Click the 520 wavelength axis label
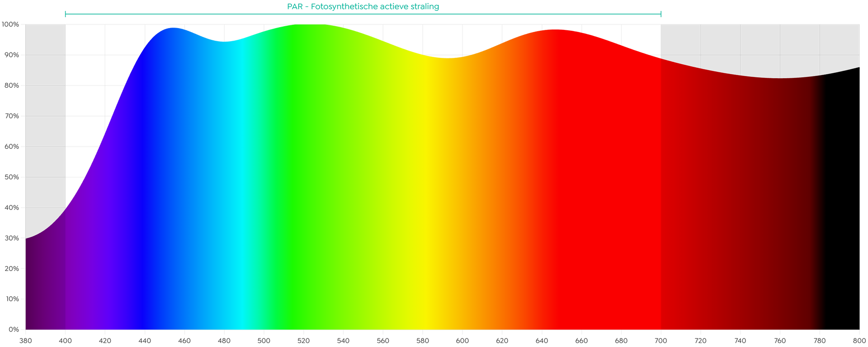Viewport: 868px width, 347px height. (x=304, y=340)
